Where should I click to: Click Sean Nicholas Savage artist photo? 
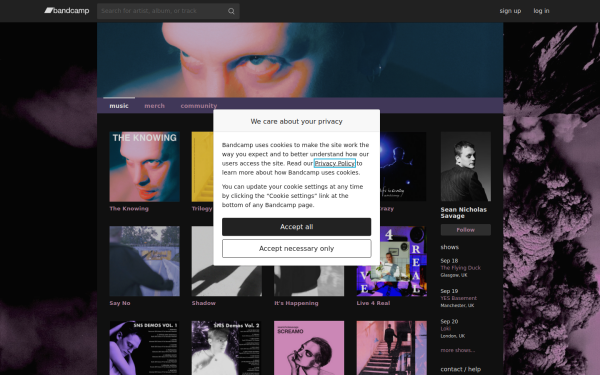(466, 166)
